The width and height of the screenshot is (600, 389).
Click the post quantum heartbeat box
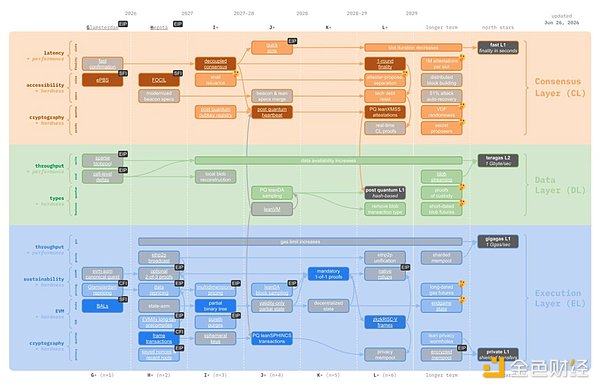point(272,112)
